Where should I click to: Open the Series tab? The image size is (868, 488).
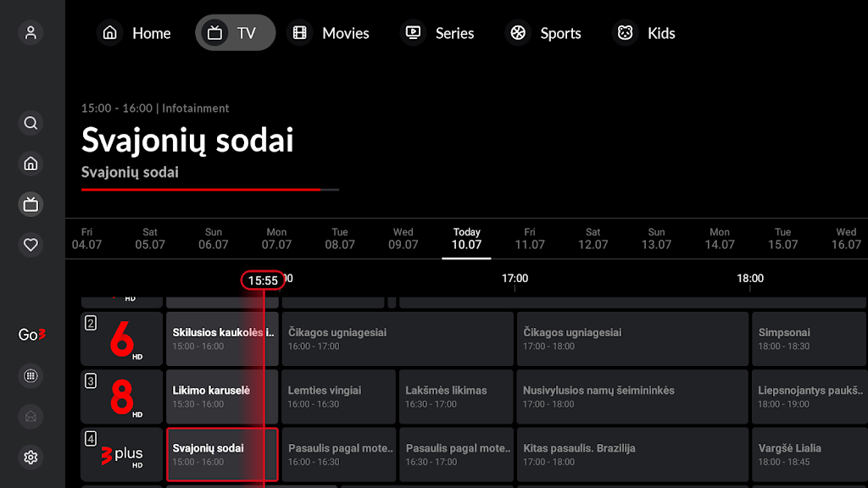(x=437, y=33)
